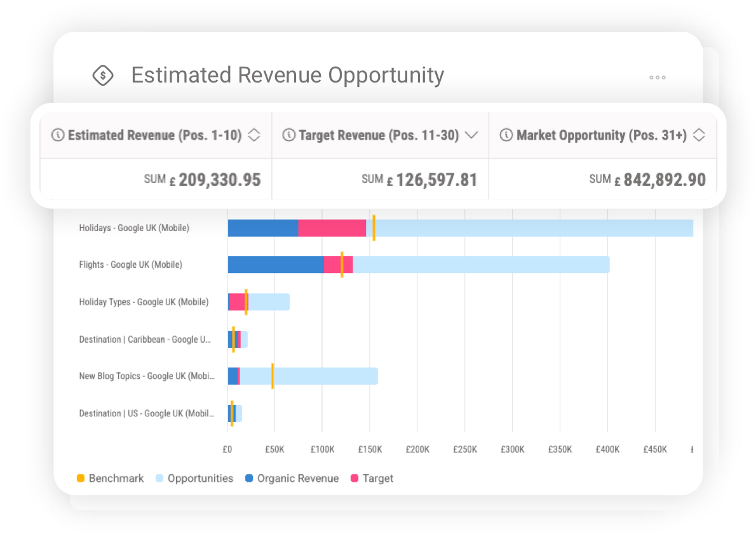756x537 pixels.
Task: Click the sort icon on Estimated Revenue column
Action: click(256, 135)
